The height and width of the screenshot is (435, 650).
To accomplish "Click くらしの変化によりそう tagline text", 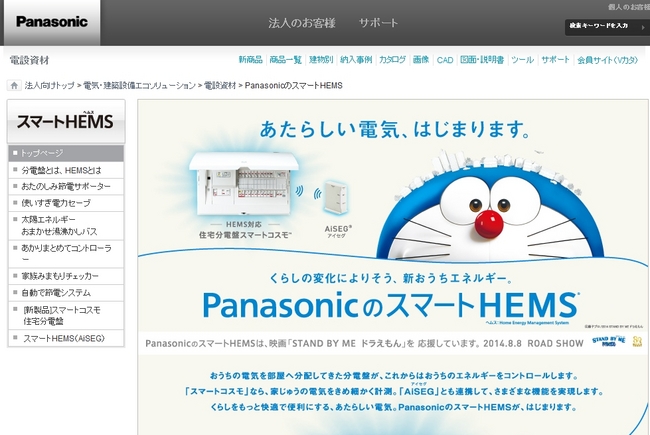I will [390, 278].
